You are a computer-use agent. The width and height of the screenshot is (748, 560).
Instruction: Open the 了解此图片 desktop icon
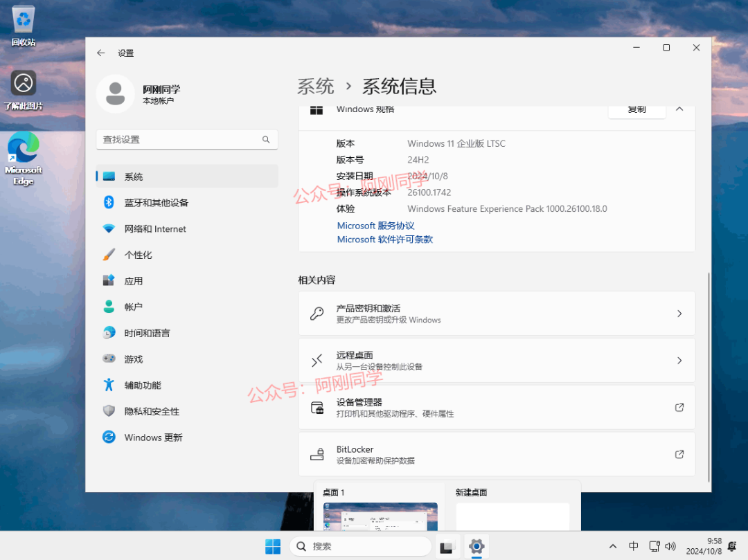[x=24, y=90]
